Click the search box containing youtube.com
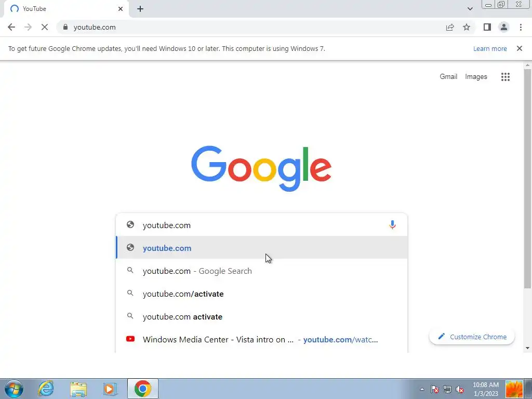532x399 pixels. pyautogui.click(x=261, y=225)
